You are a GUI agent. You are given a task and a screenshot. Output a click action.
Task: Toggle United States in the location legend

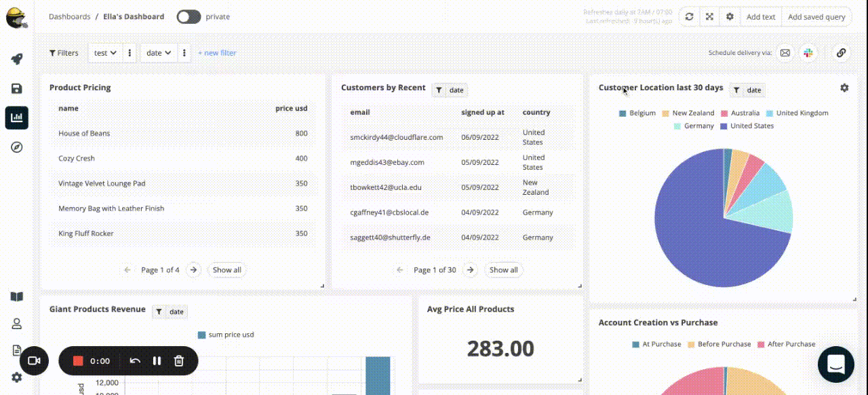click(747, 126)
